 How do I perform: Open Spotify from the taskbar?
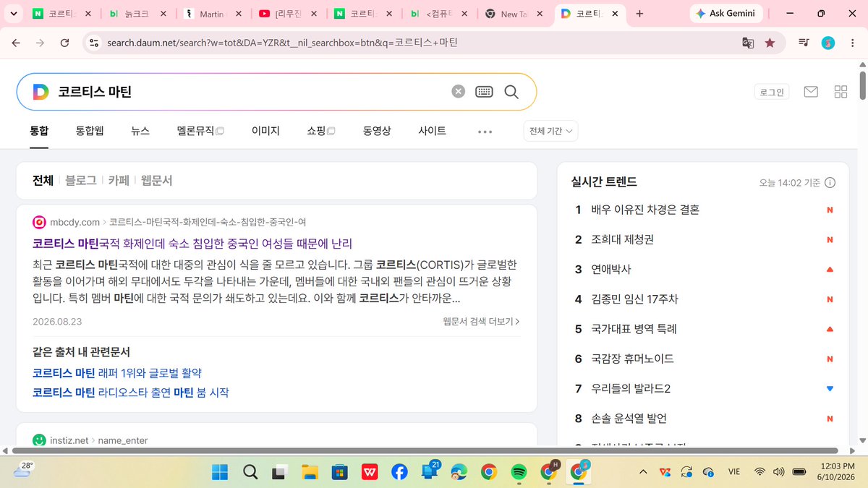[519, 472]
